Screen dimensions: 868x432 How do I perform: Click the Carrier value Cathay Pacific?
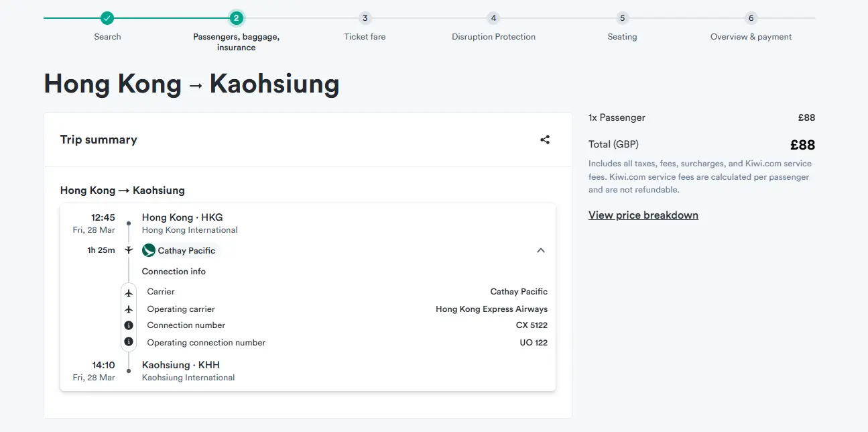pos(519,292)
